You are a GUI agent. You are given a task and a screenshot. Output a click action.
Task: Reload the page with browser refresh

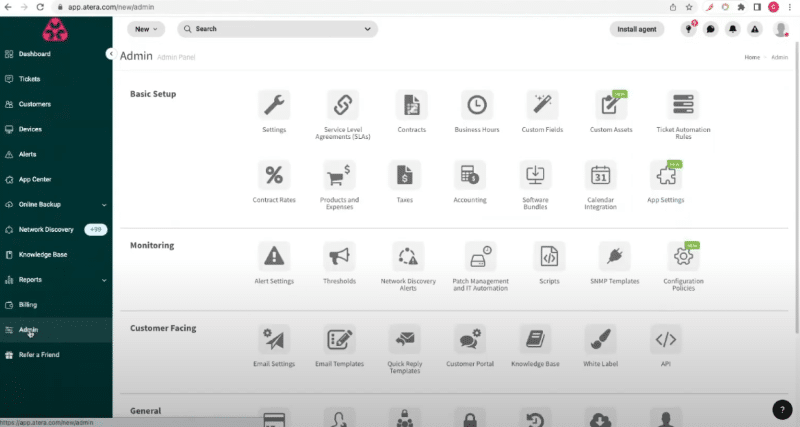click(40, 7)
